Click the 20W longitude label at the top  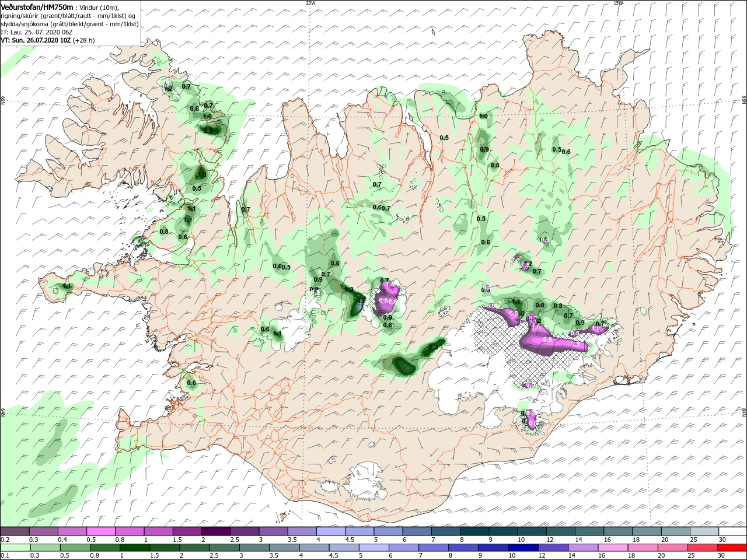(310, 3)
